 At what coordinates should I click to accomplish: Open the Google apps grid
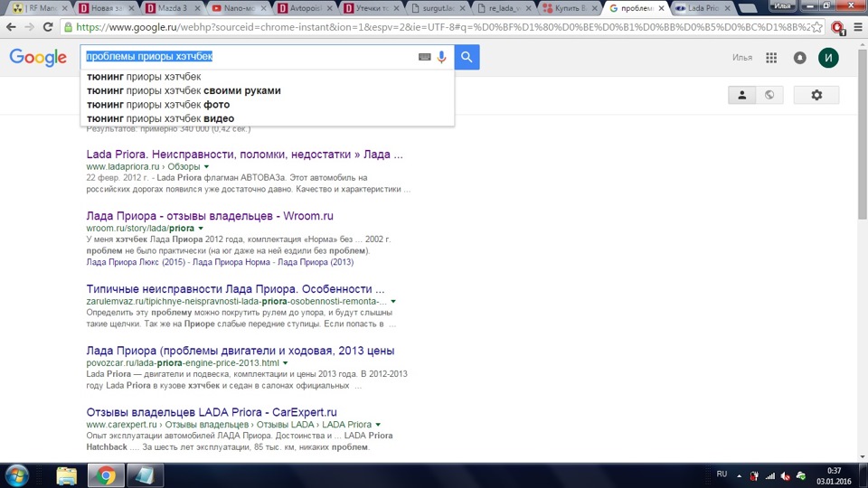coord(771,58)
